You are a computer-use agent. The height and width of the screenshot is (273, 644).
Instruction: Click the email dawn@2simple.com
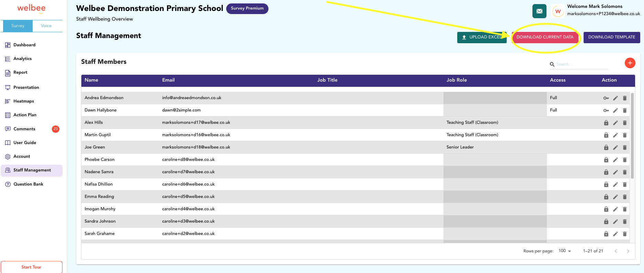[x=182, y=110]
